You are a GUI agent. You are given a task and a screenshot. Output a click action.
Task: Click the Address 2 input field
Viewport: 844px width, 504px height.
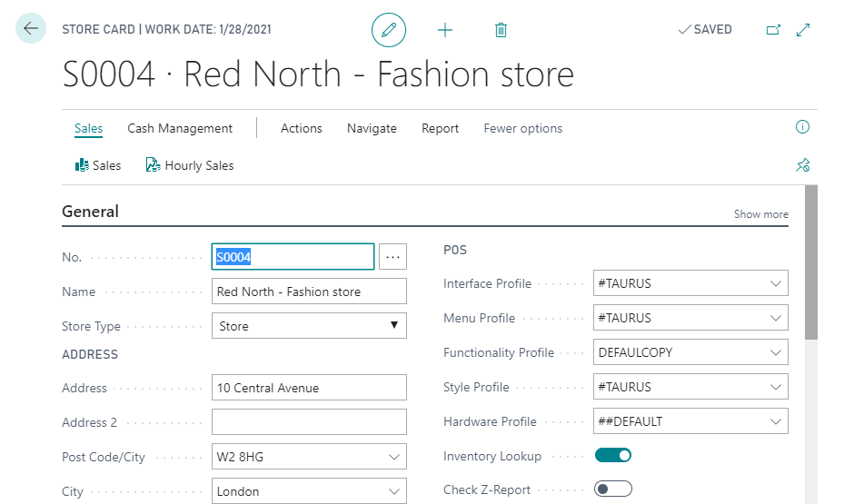coord(309,422)
